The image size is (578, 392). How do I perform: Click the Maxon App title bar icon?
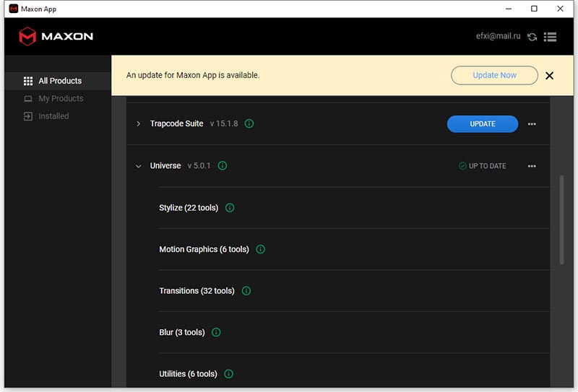[x=14, y=9]
